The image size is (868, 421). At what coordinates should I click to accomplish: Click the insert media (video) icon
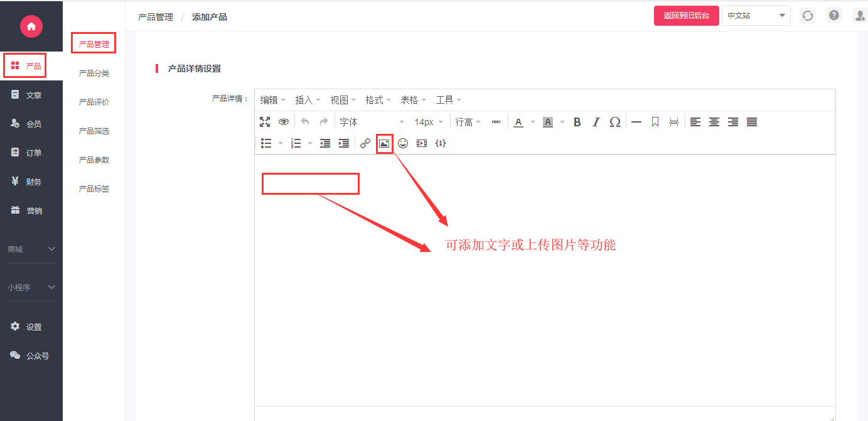(x=422, y=143)
